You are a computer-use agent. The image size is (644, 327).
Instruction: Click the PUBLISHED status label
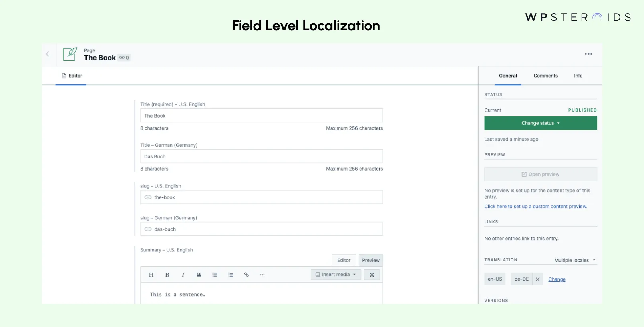pos(582,110)
